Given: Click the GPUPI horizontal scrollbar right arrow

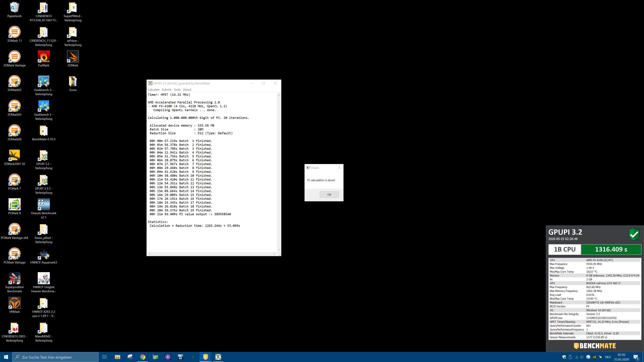Looking at the screenshot, I should click(275, 254).
